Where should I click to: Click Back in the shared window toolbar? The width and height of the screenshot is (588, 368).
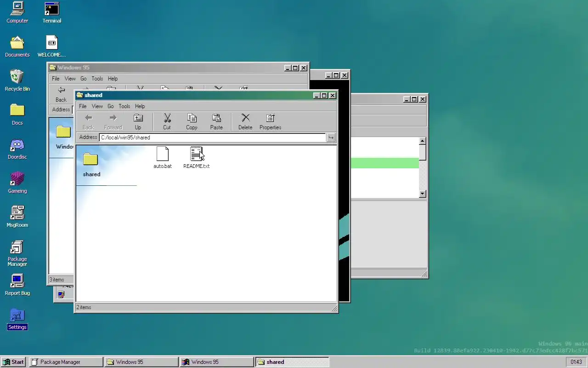point(88,122)
